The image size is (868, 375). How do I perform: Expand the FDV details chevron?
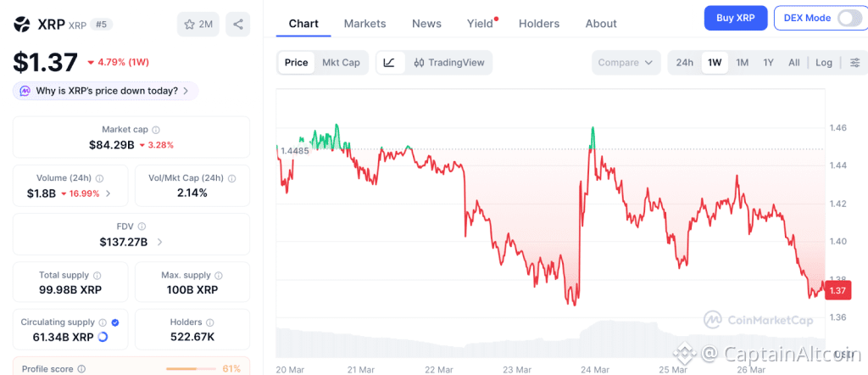[159, 242]
